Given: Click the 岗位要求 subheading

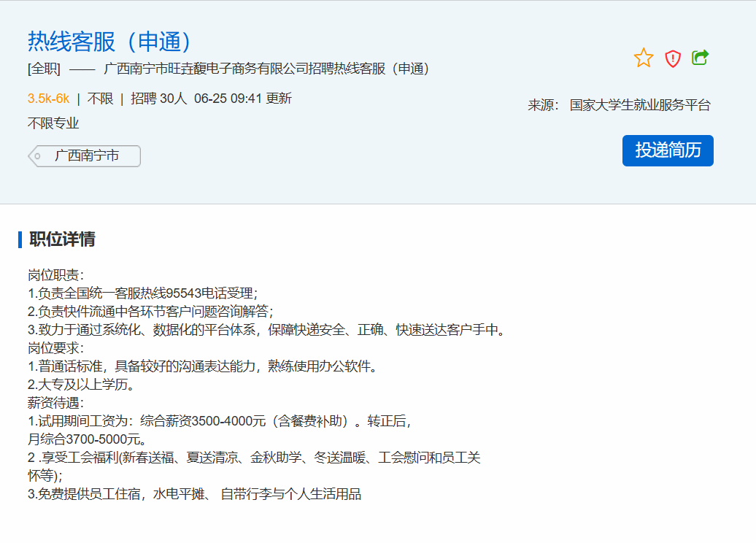Looking at the screenshot, I should click(56, 348).
